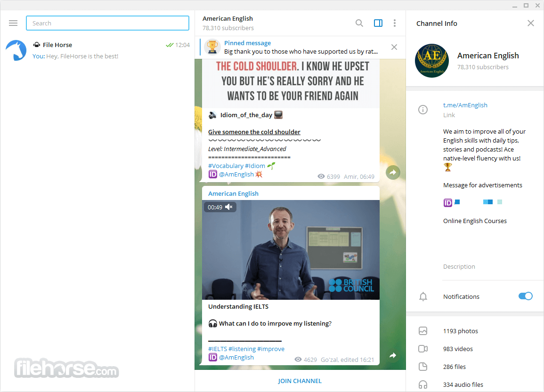Open the cold shoulder idiom image
This screenshot has height=392, width=544.
291,84
